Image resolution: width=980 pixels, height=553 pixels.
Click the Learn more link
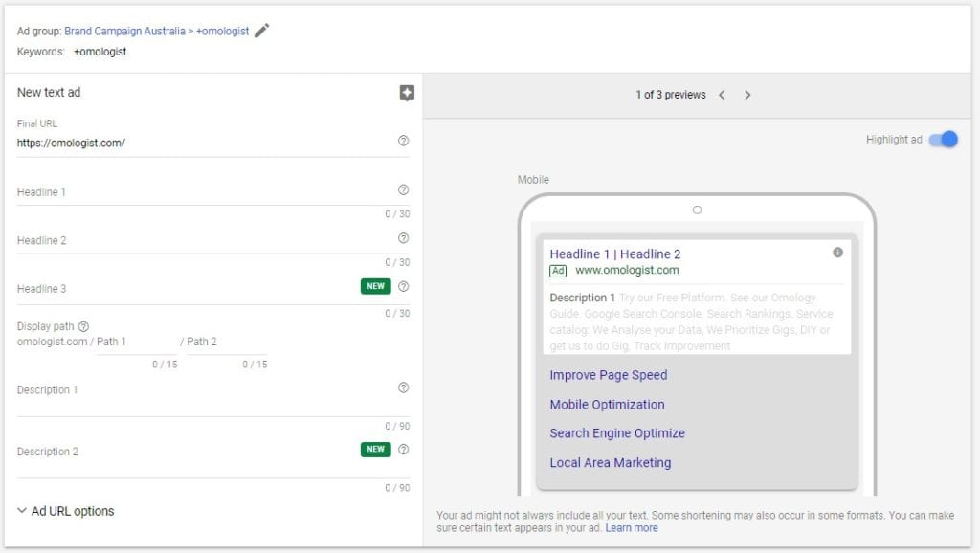tap(632, 528)
